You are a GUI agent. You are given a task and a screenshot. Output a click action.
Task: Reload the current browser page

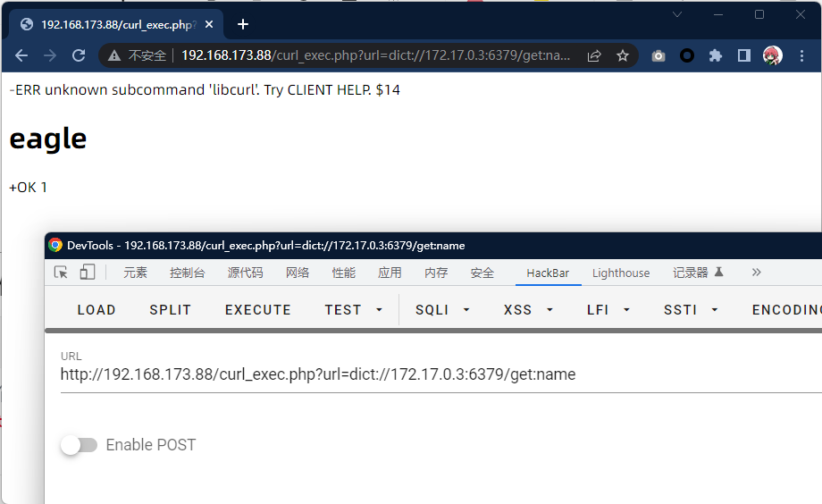tap(79, 55)
